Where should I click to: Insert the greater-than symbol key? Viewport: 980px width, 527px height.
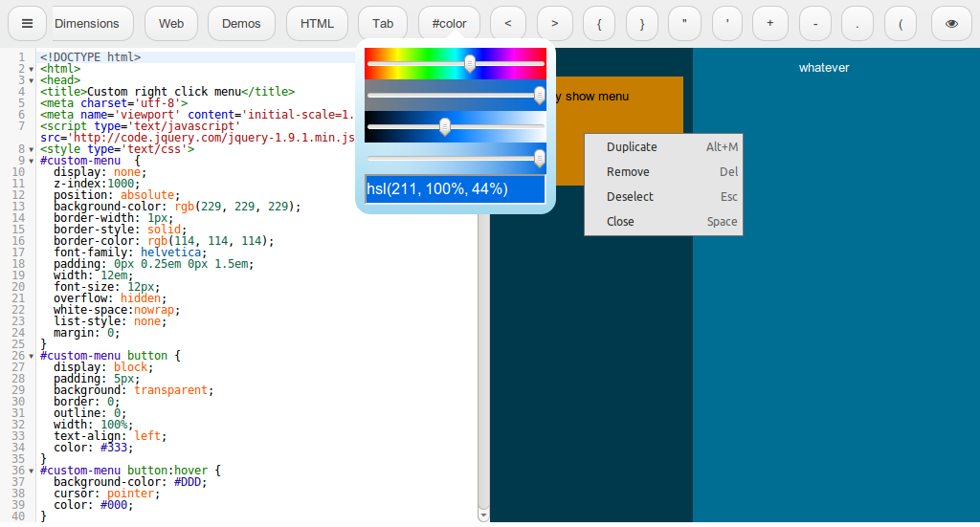coord(555,24)
